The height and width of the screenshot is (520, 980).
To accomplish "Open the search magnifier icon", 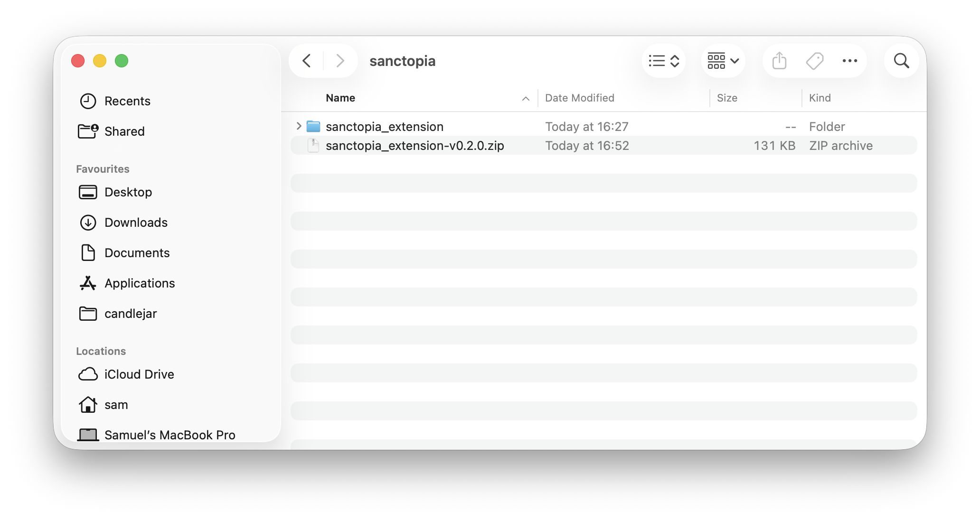I will (901, 61).
